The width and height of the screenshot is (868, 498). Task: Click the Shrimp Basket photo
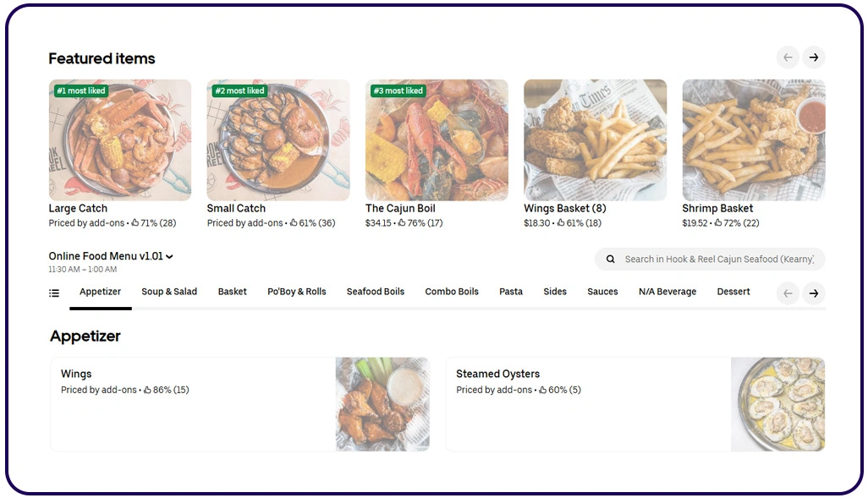pos(754,140)
